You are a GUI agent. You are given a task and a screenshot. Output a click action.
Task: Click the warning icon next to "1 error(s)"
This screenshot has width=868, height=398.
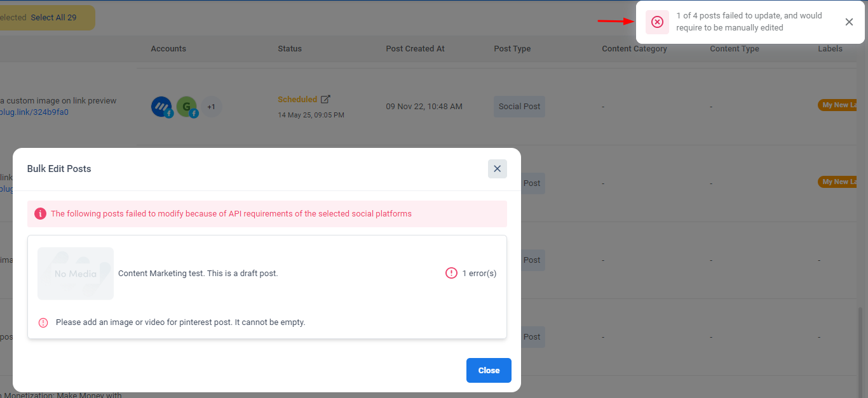(x=451, y=273)
